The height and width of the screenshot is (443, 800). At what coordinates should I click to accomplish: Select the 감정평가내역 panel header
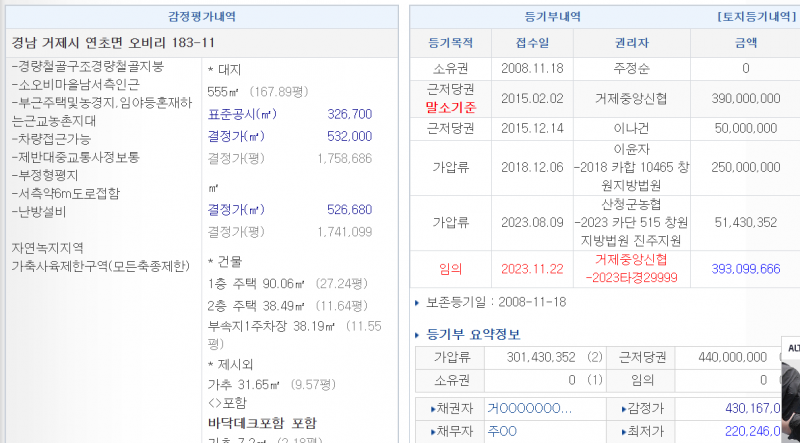tap(202, 16)
